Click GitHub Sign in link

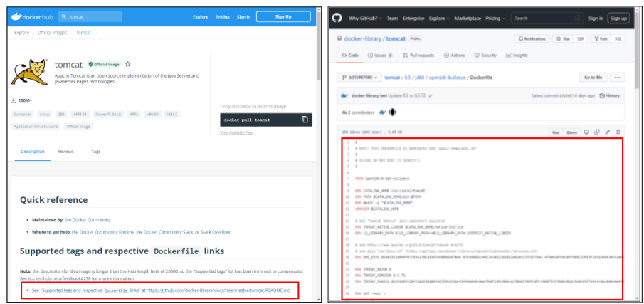pyautogui.click(x=596, y=18)
